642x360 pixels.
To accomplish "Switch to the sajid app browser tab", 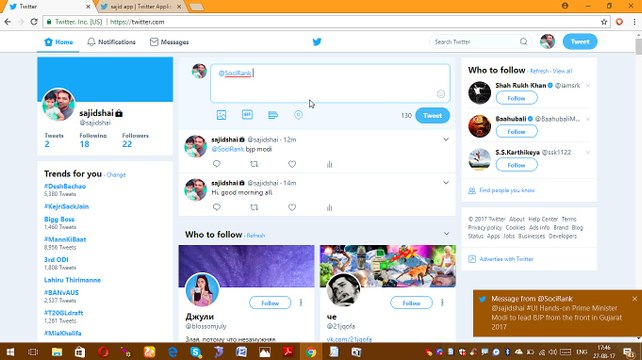I will 140,7.
